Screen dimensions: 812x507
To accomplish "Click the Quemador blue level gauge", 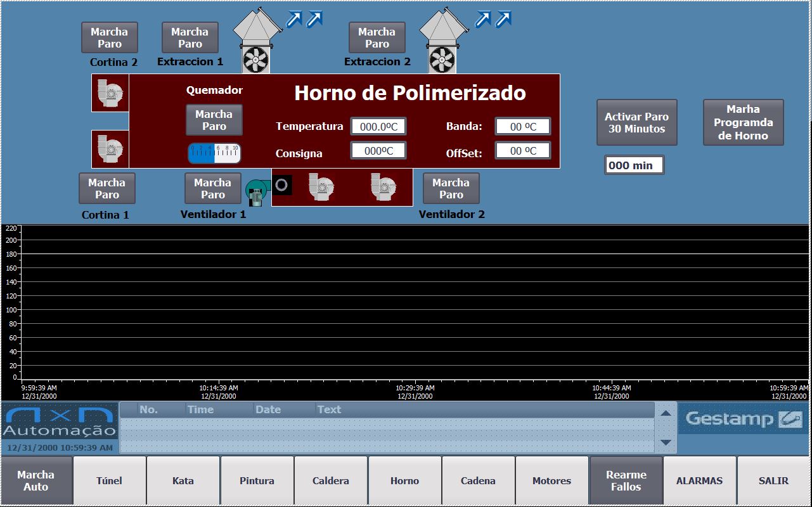I will (214, 153).
